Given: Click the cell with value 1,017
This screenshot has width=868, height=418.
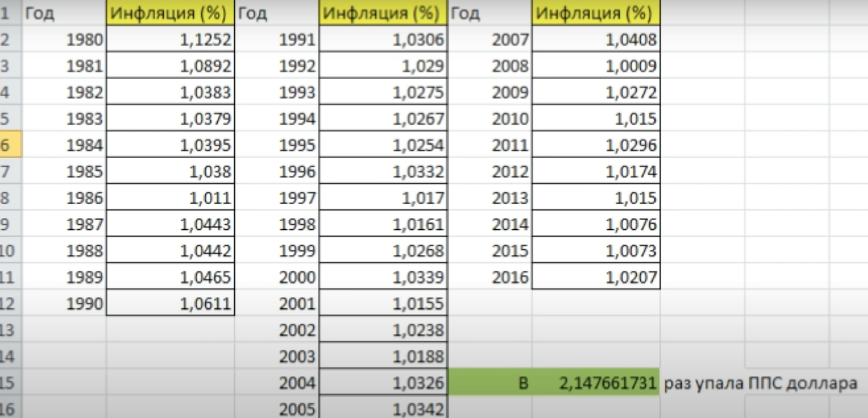Looking at the screenshot, I should click(x=383, y=197).
